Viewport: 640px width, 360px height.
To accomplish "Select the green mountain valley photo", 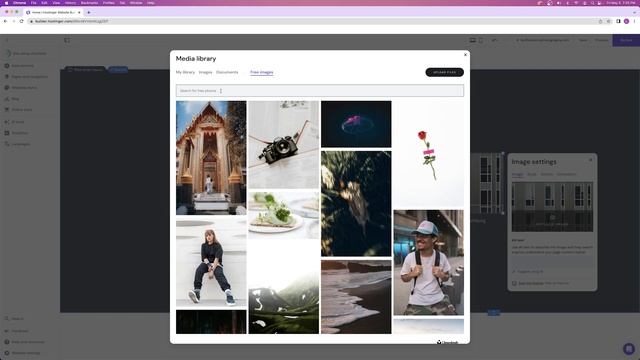I will tap(284, 288).
